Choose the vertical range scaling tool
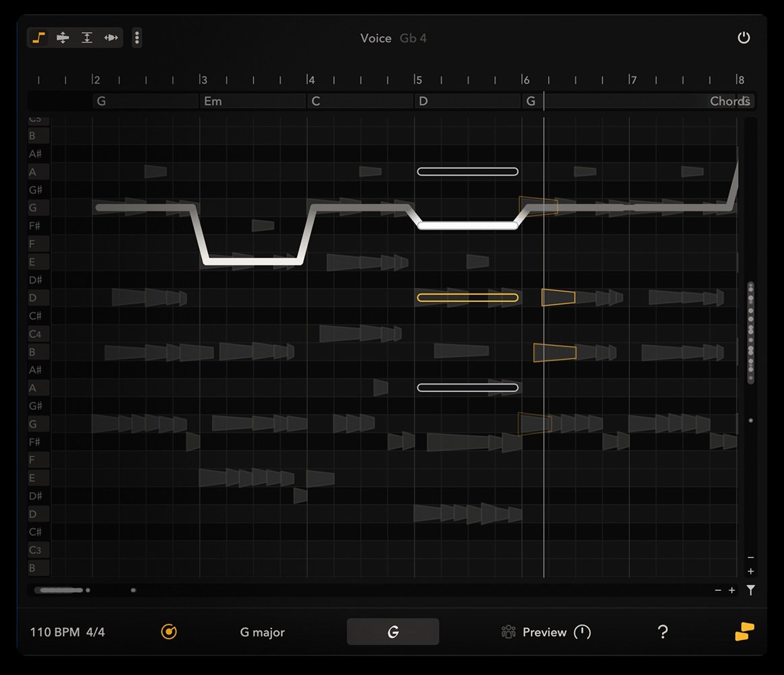Viewport: 784px width, 675px height. coord(86,38)
